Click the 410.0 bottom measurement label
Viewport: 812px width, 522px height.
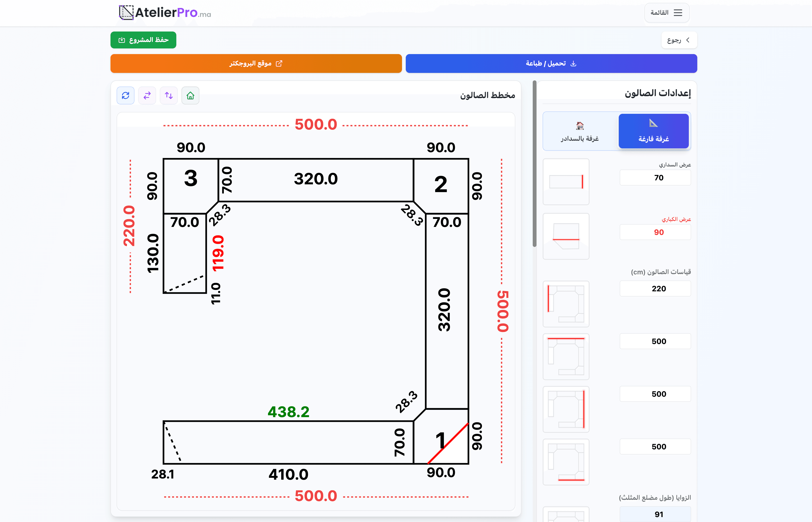(x=288, y=475)
